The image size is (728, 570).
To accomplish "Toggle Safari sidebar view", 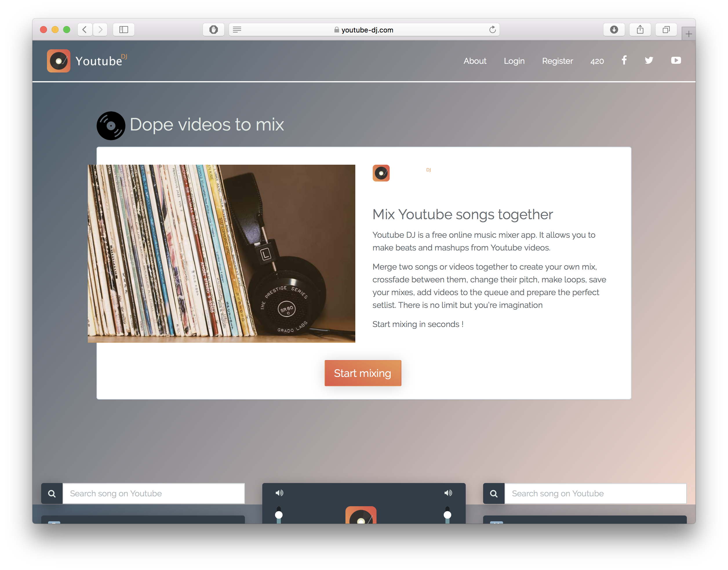I will pos(124,30).
